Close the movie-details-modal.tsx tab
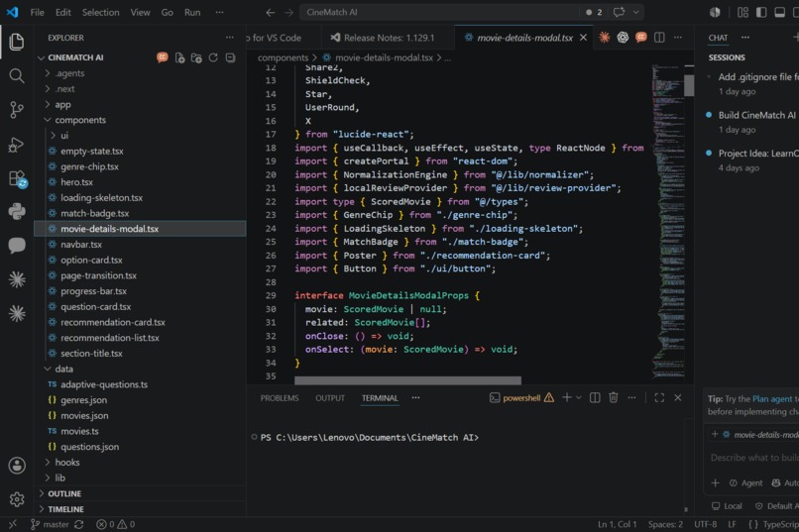The image size is (799, 532). coord(584,38)
